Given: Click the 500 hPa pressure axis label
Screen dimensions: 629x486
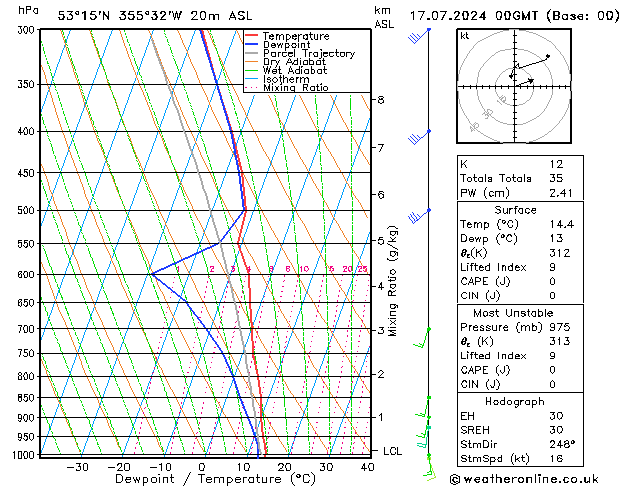Looking at the screenshot, I should (x=26, y=210).
